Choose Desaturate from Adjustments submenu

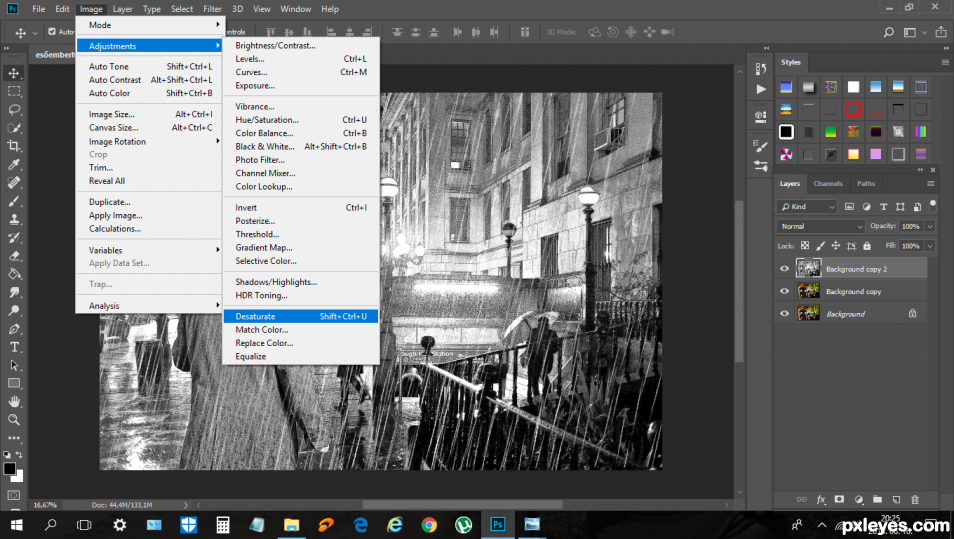pyautogui.click(x=301, y=316)
